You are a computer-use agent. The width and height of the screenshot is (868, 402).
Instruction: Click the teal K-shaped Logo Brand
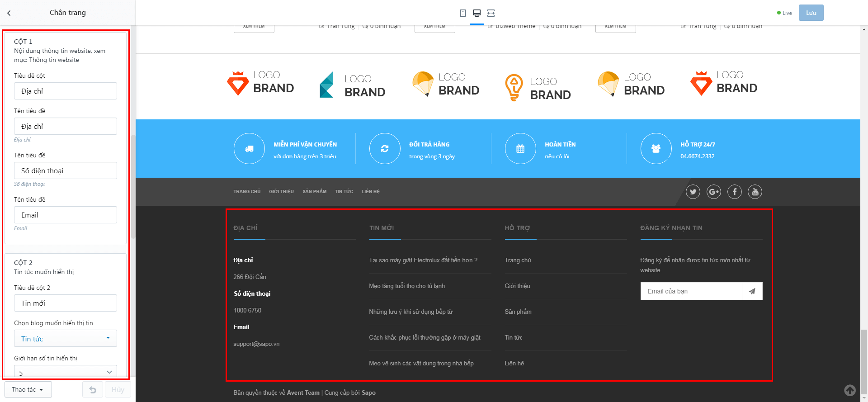(353, 85)
